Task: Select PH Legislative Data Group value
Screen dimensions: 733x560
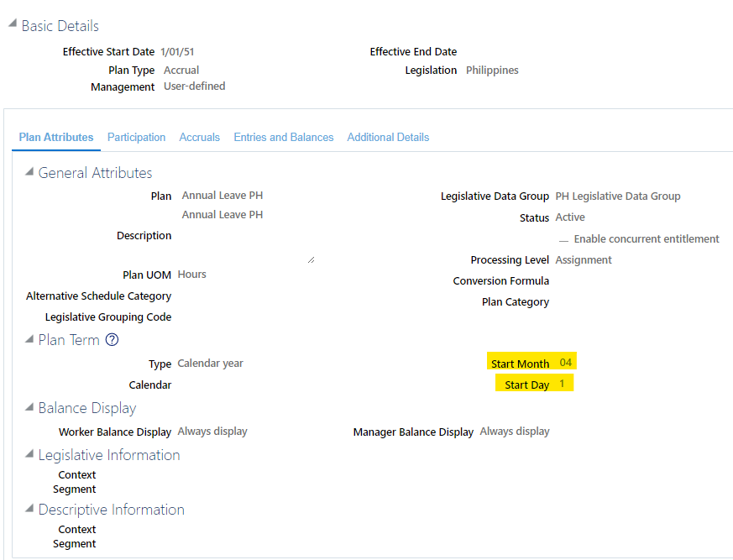Action: [618, 196]
